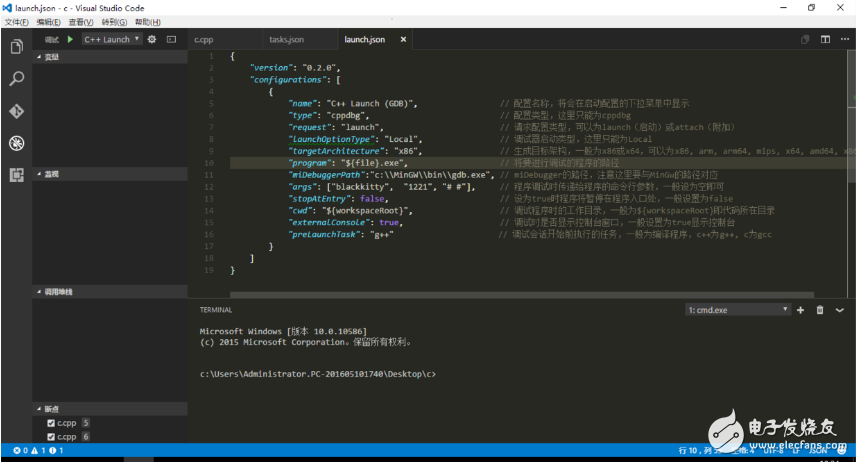Click the "externalConsole" true value
This screenshot has width=856, height=462.
389,222
